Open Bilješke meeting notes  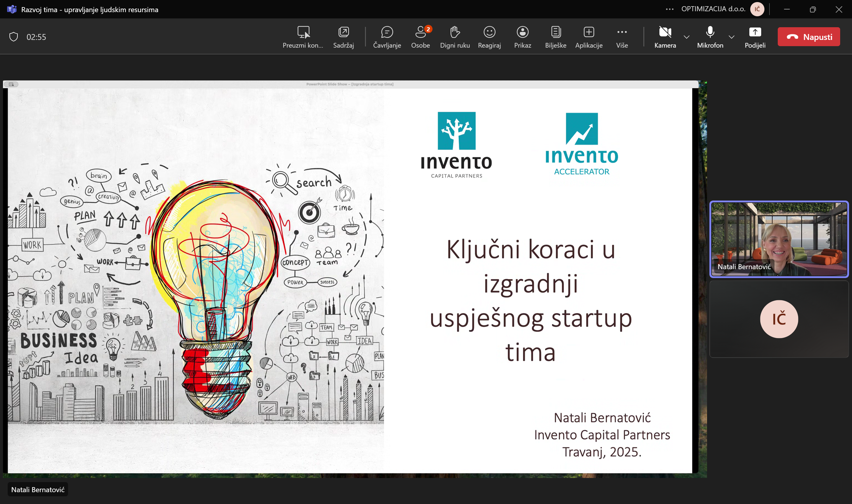(556, 37)
